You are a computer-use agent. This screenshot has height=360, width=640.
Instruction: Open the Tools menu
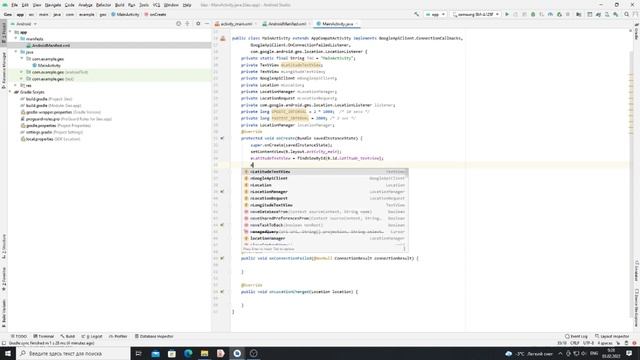(x=144, y=5)
